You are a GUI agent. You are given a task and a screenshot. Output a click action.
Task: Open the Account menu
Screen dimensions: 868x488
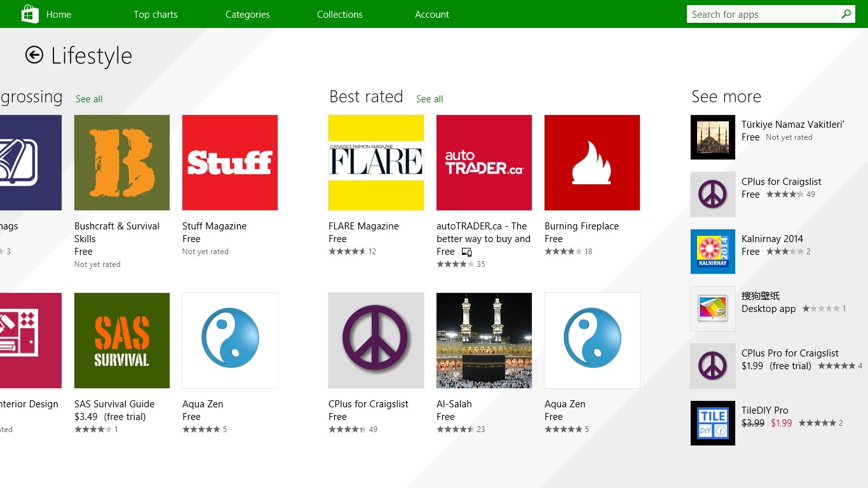tap(432, 14)
